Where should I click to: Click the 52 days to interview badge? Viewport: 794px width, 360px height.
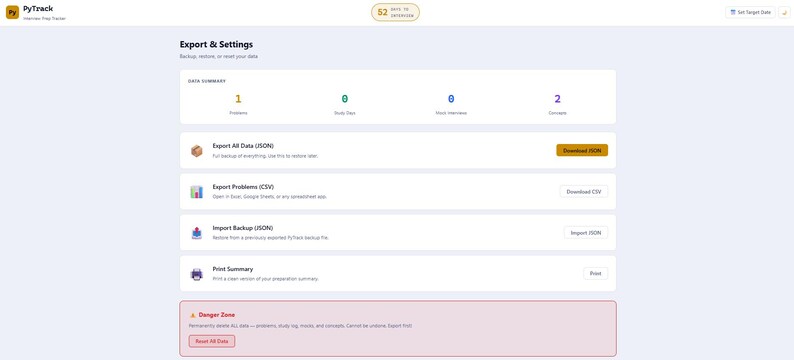(395, 12)
